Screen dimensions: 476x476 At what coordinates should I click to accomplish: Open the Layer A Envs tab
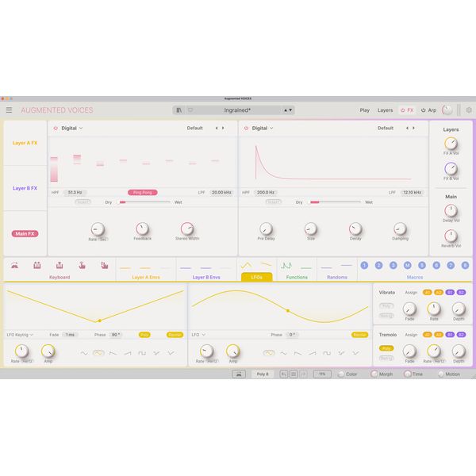tap(146, 277)
